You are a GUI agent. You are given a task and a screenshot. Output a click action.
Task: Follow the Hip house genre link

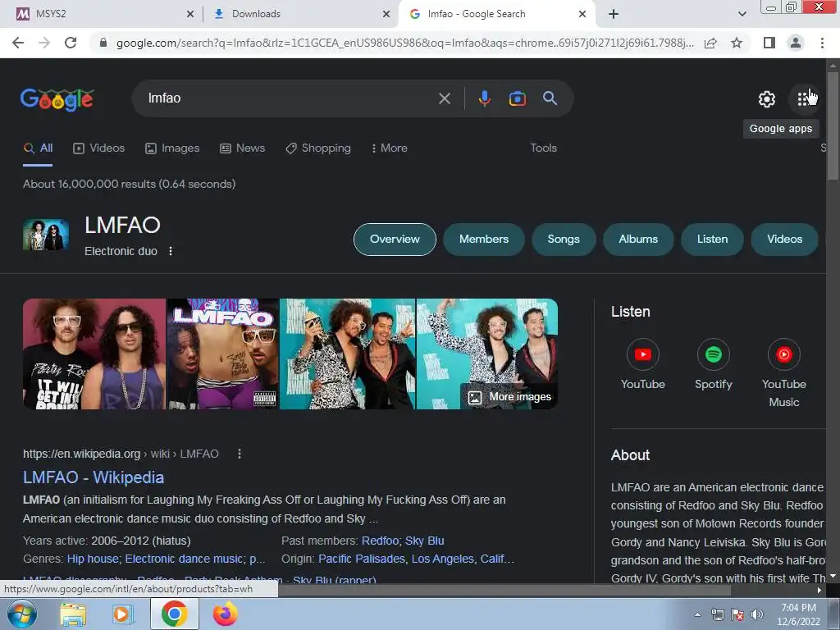point(93,559)
